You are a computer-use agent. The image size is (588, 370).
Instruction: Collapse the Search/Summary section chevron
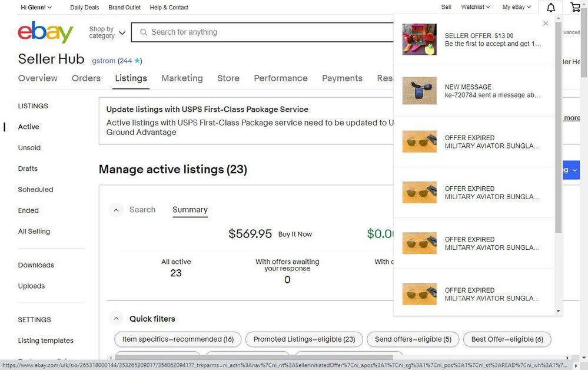coord(117,210)
